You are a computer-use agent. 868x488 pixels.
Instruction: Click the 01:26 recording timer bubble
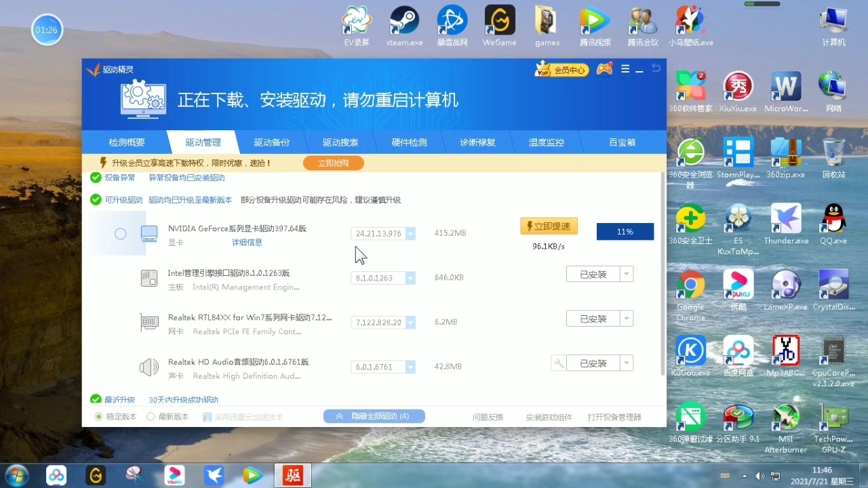tap(47, 30)
